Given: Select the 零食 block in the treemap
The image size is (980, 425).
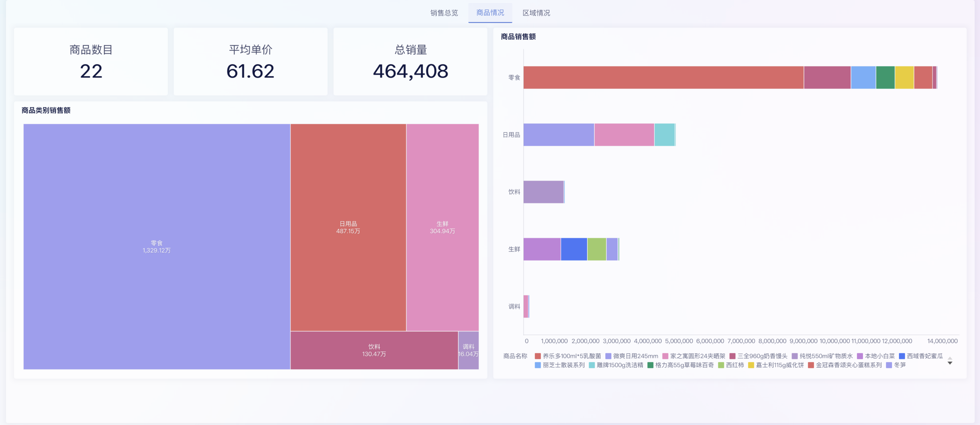Looking at the screenshot, I should pyautogui.click(x=156, y=246).
